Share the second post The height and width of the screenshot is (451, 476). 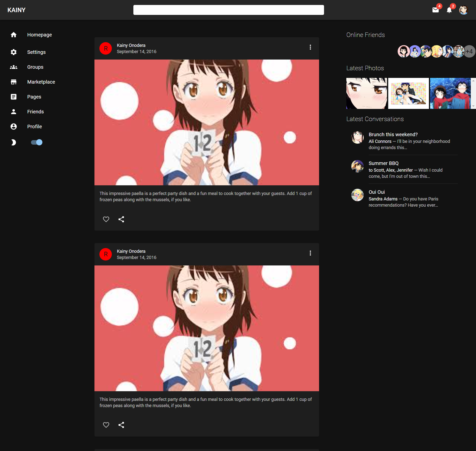[121, 425]
